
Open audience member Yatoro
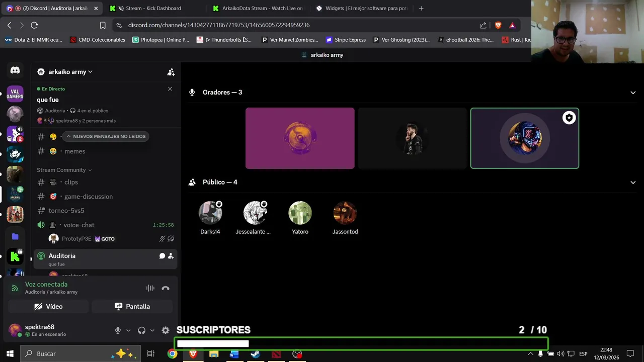point(300,218)
